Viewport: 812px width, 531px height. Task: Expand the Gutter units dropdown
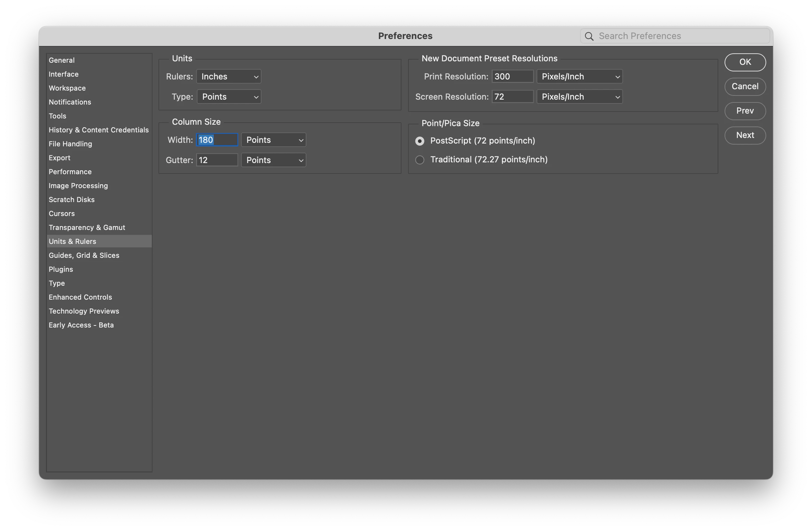click(x=274, y=160)
